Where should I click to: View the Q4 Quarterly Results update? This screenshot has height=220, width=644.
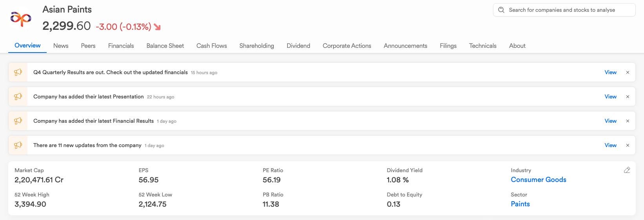coord(611,72)
